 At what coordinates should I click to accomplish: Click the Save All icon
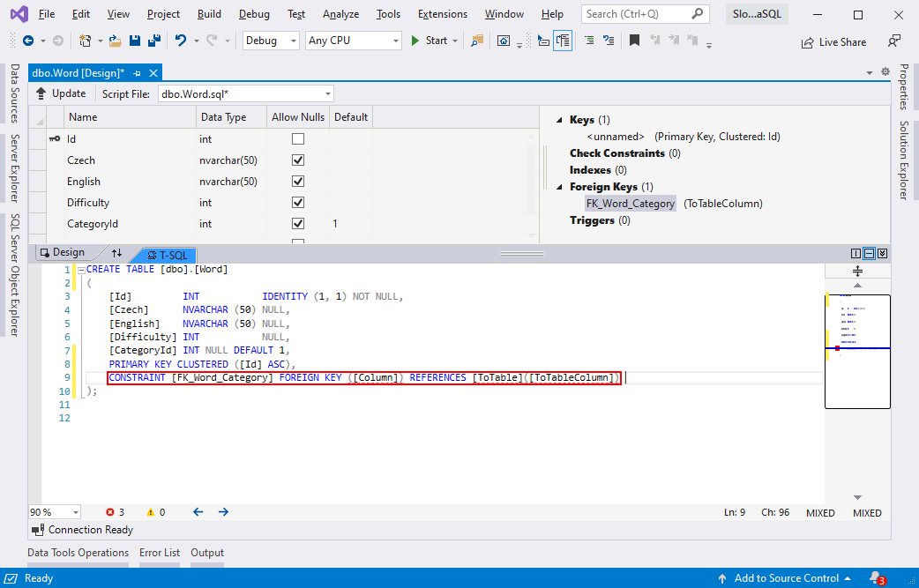pyautogui.click(x=154, y=41)
